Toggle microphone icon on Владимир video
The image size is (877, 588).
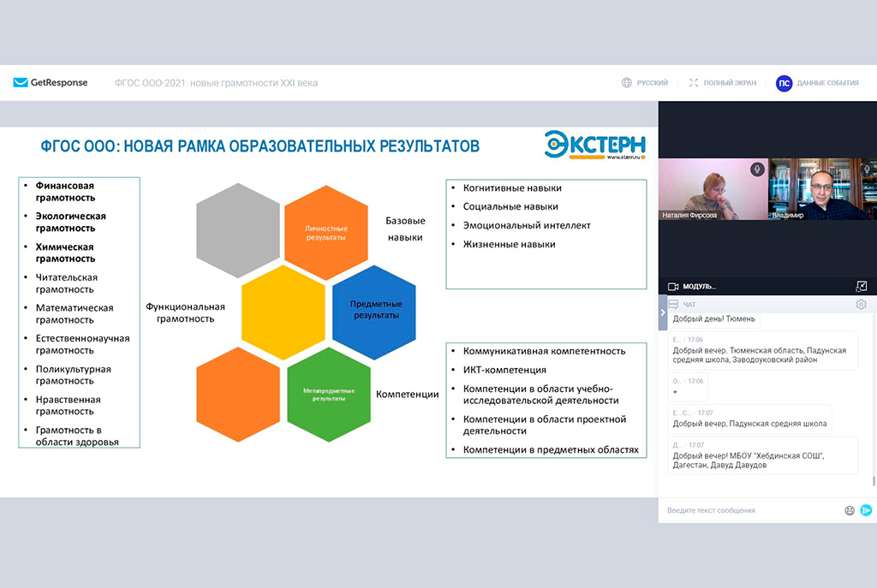(867, 169)
